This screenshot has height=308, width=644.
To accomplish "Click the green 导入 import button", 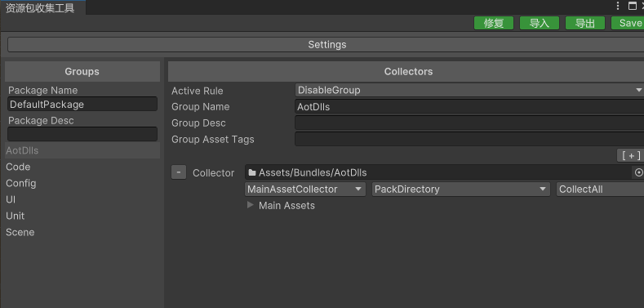I will [540, 23].
